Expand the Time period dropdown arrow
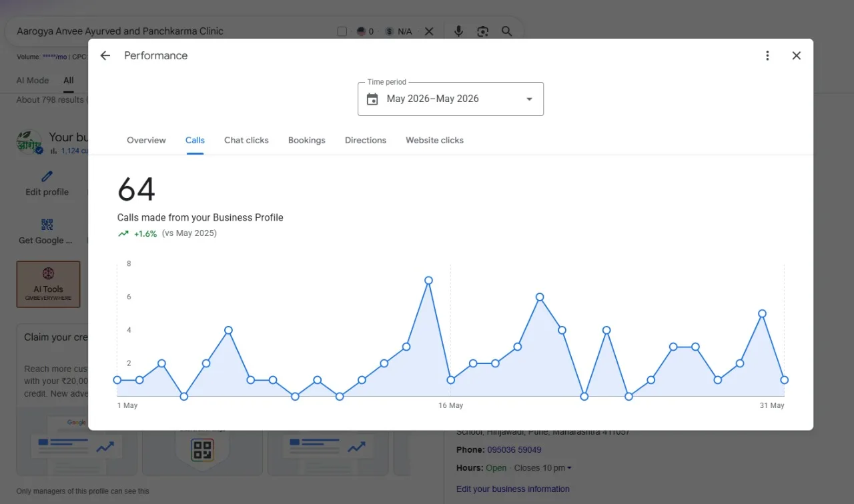The height and width of the screenshot is (504, 854). pos(529,99)
